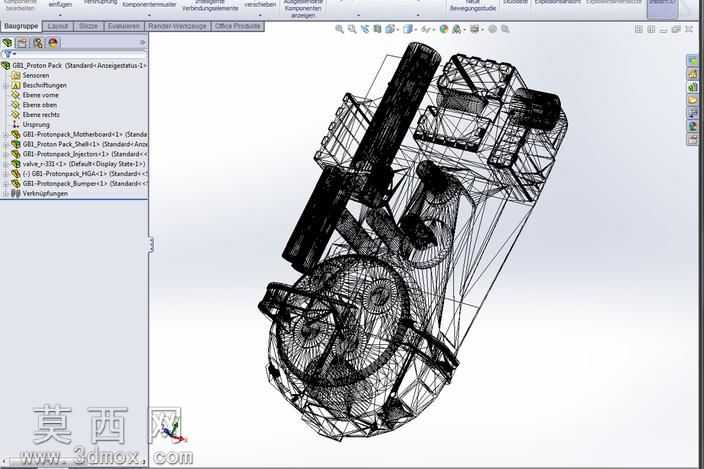The image size is (704, 469).
Task: Switch to the Layout tab
Action: click(x=58, y=26)
